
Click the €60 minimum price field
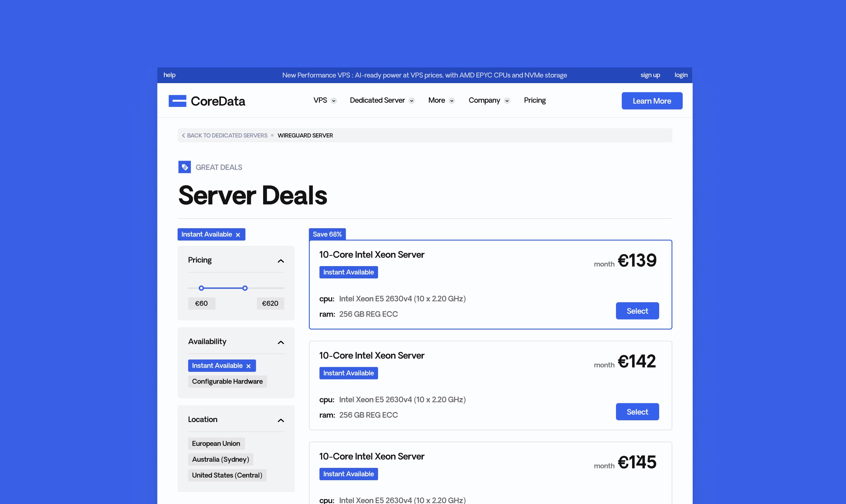point(202,303)
